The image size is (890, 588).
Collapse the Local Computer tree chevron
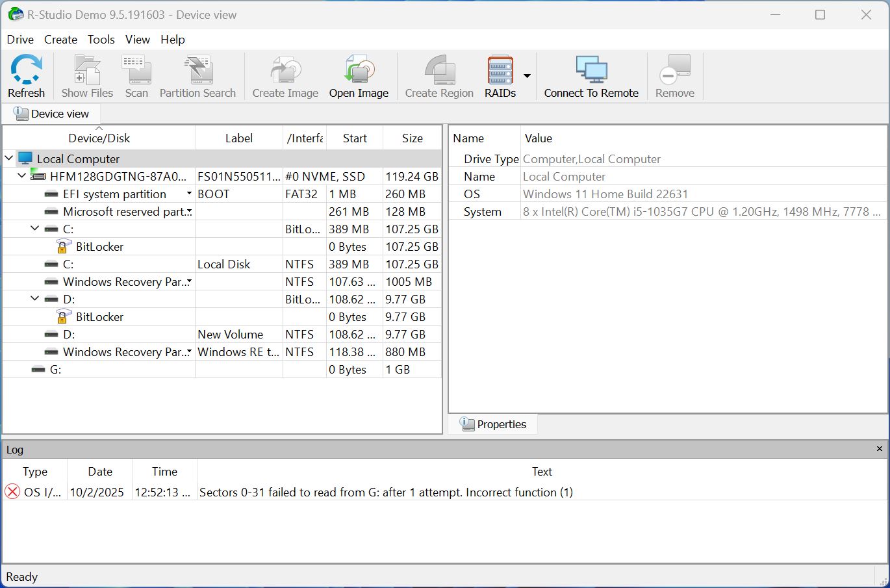point(8,158)
